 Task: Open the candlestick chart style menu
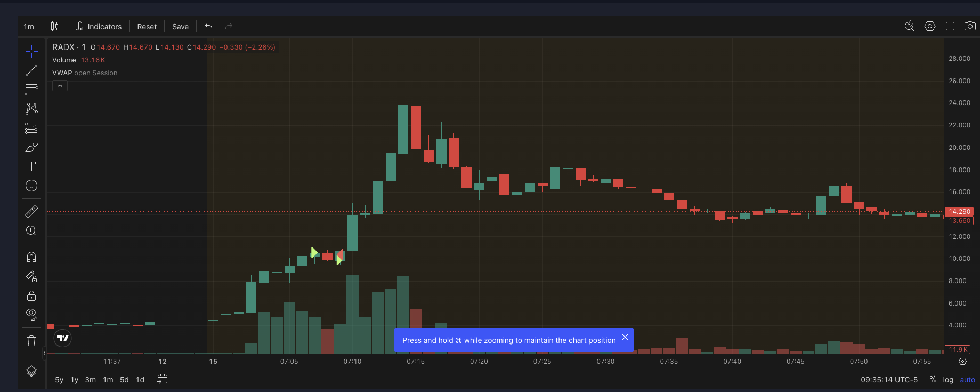(x=54, y=26)
